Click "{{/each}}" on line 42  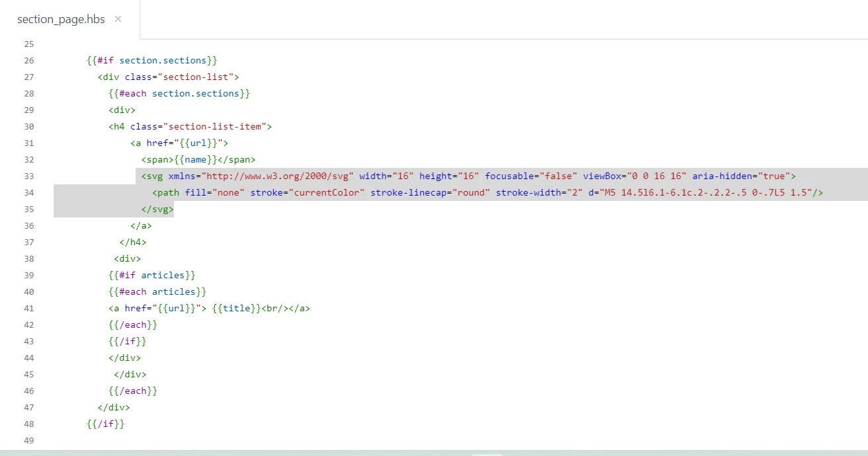tap(133, 325)
